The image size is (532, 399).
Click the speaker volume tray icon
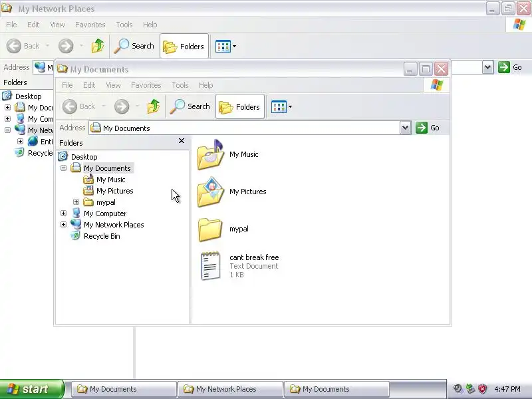(458, 389)
